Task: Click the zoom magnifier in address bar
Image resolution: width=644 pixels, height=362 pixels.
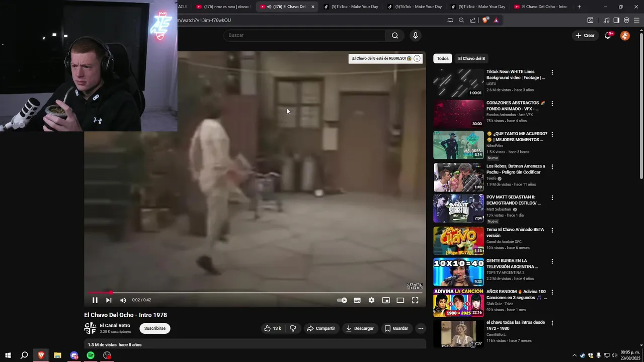Action: coord(461,20)
